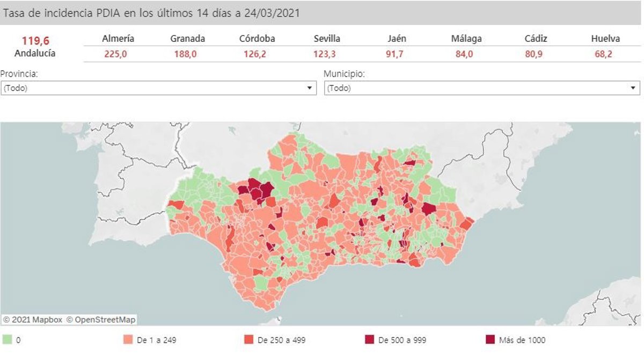Click the Municipio dropdown arrow

coord(633,88)
